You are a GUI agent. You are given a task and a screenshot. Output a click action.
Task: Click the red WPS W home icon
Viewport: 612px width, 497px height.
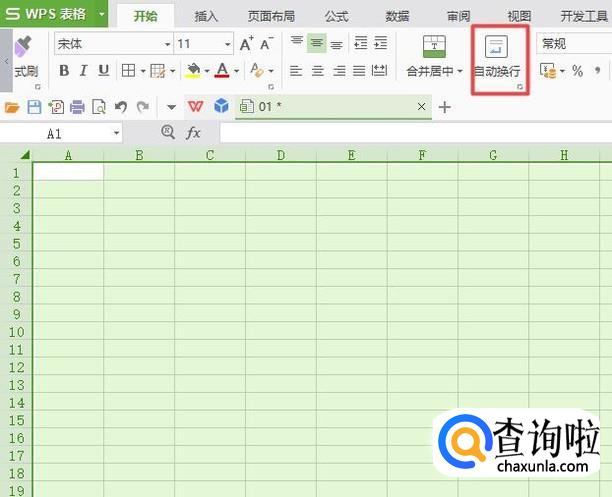196,106
